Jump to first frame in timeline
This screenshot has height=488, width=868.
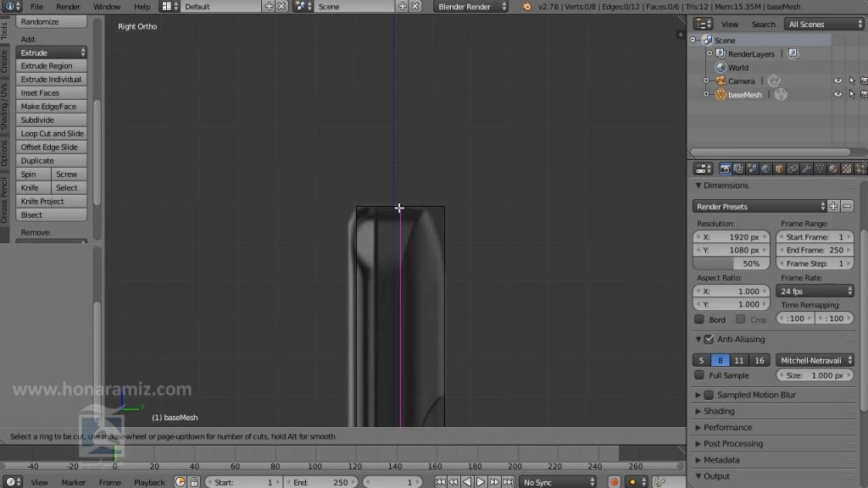coord(440,482)
